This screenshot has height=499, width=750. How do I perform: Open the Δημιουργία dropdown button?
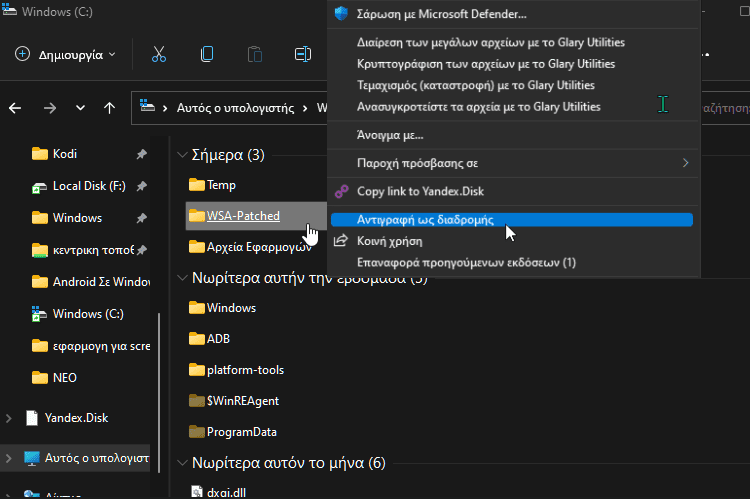click(x=66, y=54)
